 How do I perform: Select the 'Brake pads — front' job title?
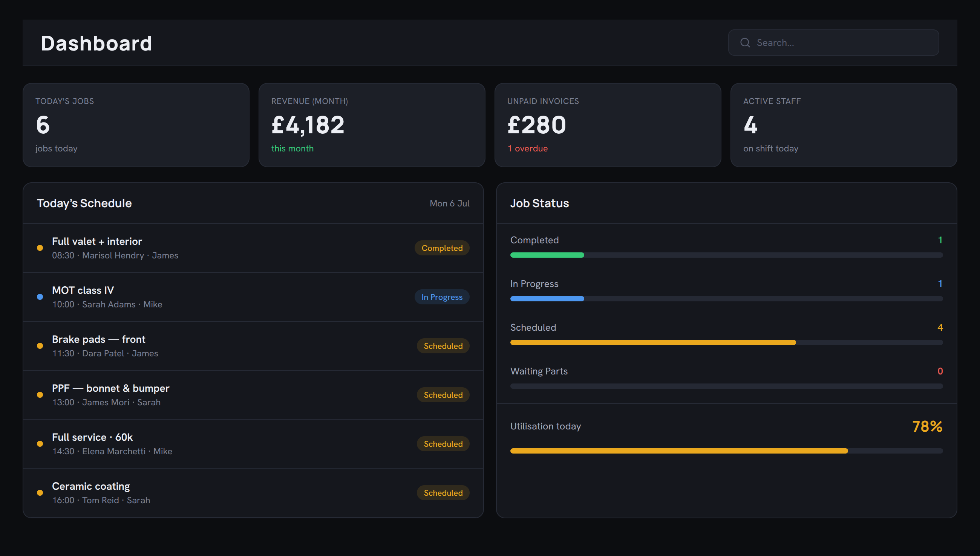(99, 339)
